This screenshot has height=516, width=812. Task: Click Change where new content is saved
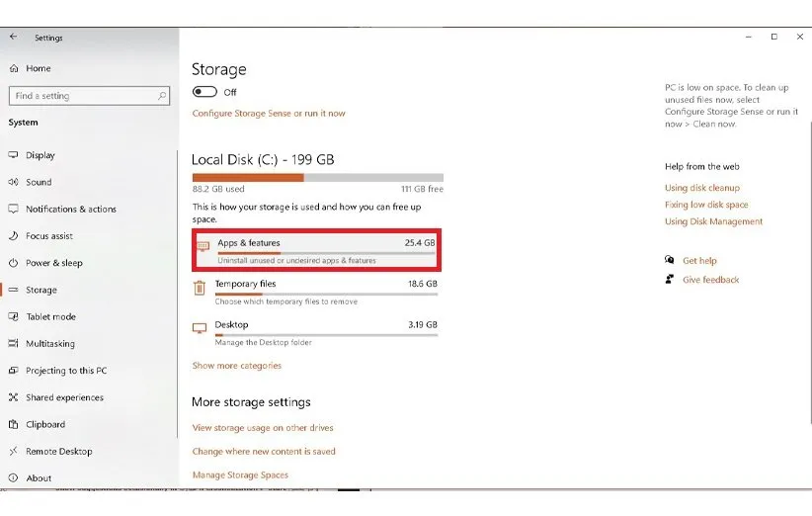click(264, 451)
